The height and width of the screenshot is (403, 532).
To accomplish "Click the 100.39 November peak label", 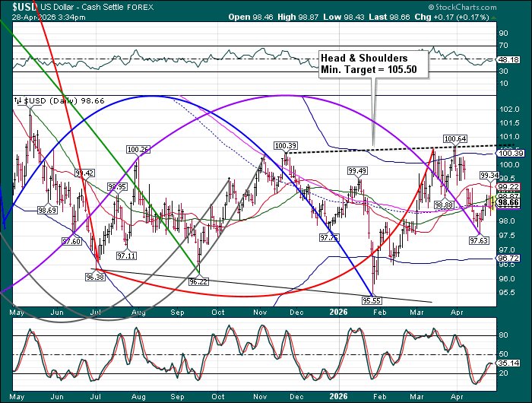I will 285,145.
